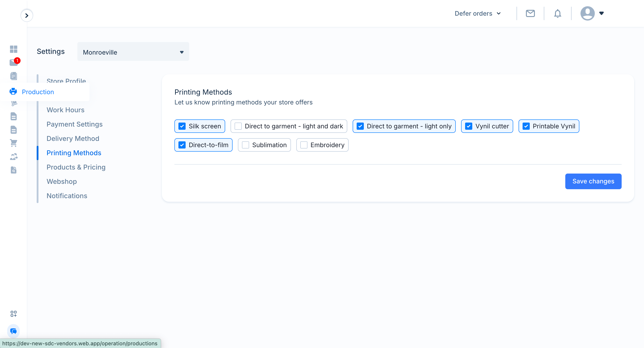The image size is (644, 348).
Task: Open the customers people icon in sidebar
Action: pyautogui.click(x=14, y=157)
